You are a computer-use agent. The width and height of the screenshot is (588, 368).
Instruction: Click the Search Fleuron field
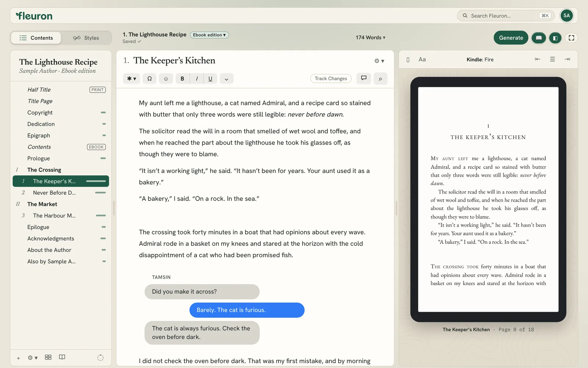(x=506, y=16)
